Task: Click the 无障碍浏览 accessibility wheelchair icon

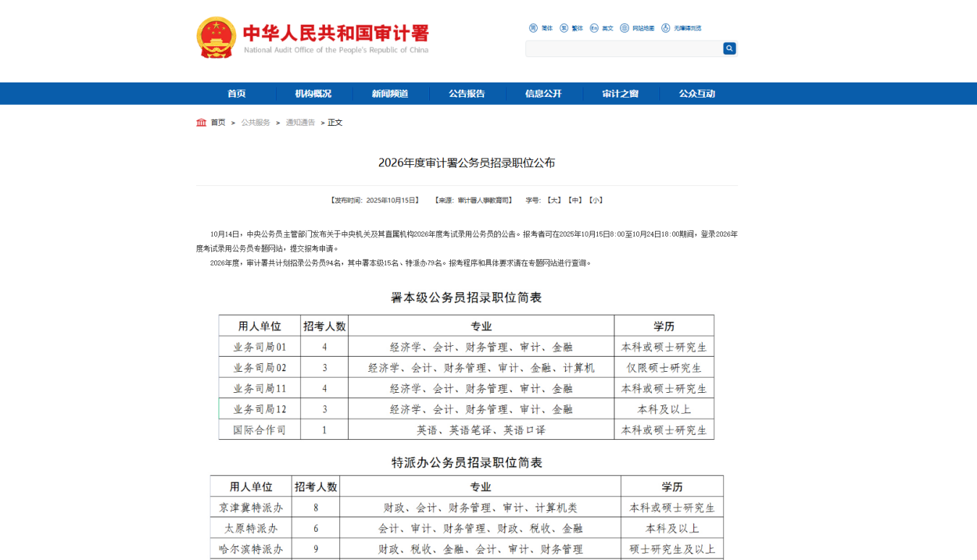Action: [666, 28]
